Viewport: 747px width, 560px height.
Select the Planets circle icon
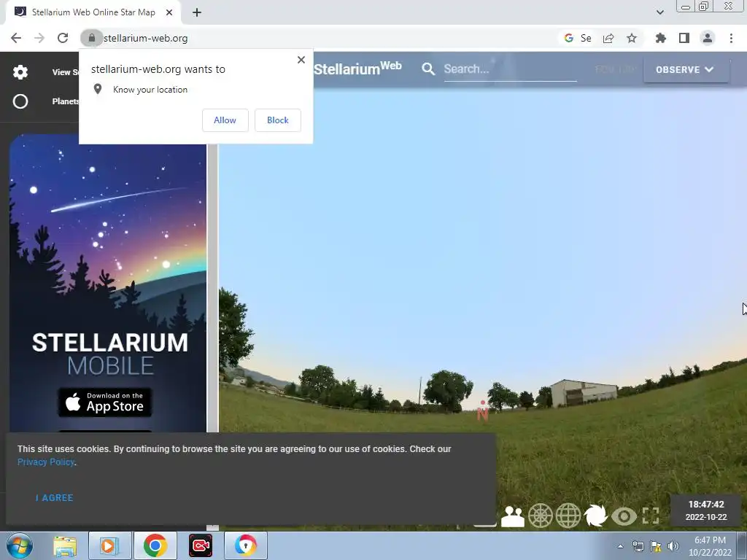pyautogui.click(x=20, y=101)
